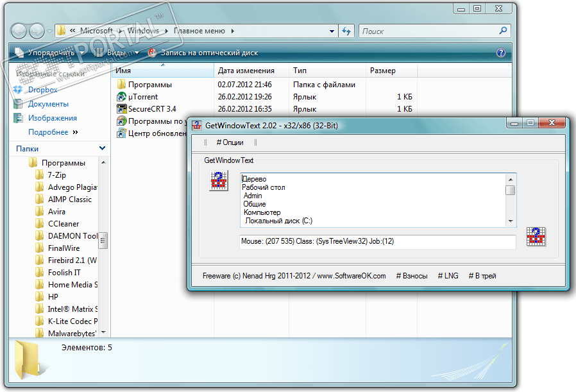
Task: Collapse the Папки folders pane chevron
Action: tap(103, 148)
